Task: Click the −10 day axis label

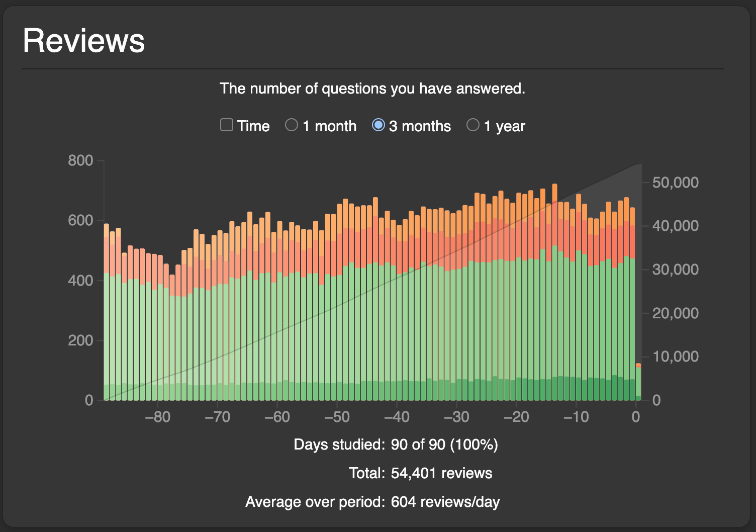Action: 576,417
